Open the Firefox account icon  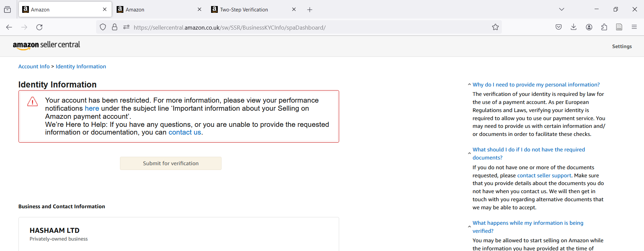click(589, 27)
